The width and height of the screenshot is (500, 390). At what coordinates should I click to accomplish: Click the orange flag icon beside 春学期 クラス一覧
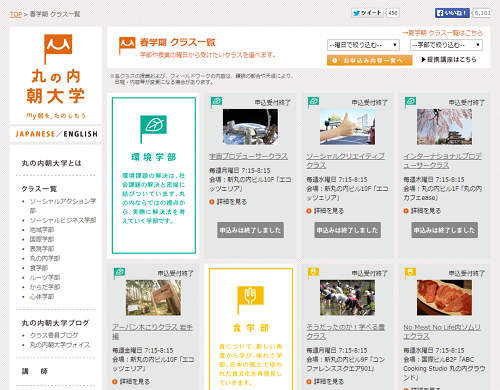pyautogui.click(x=127, y=45)
